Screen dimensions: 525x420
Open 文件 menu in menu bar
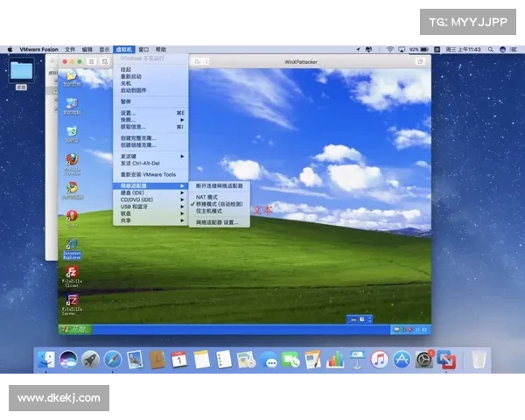tap(70, 50)
